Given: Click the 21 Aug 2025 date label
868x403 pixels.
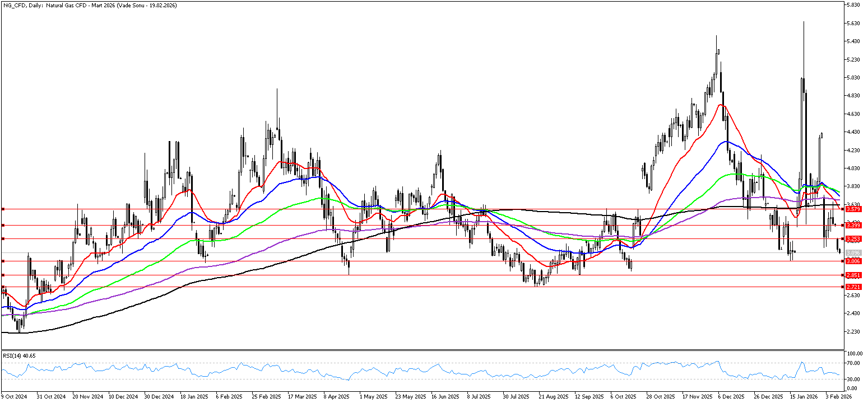Looking at the screenshot, I should click(x=553, y=397).
